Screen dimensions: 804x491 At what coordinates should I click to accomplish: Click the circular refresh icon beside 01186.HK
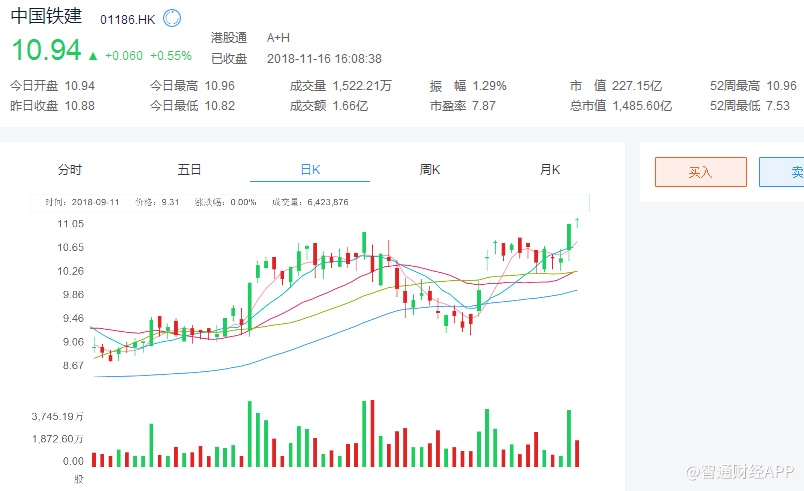pyautogui.click(x=171, y=18)
